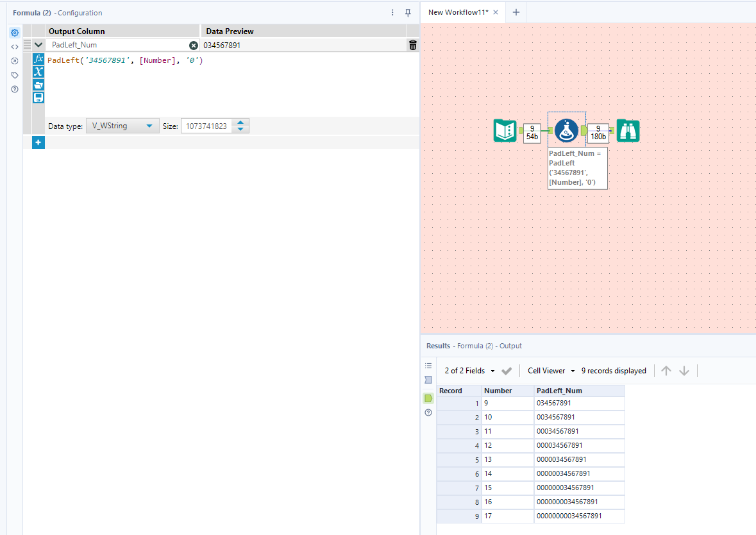Screen dimensions: 756x535
Task: Open the Annotation tag icon in the sidebar
Action: tap(14, 74)
